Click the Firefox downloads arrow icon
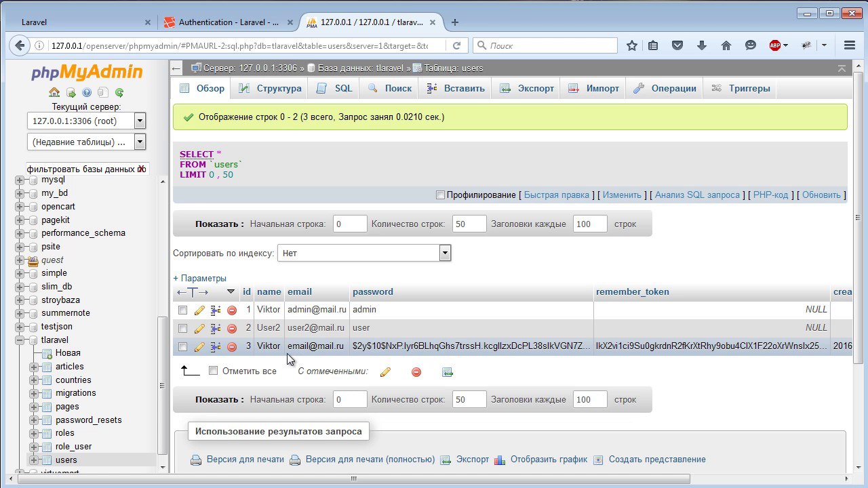868x488 pixels. (702, 45)
